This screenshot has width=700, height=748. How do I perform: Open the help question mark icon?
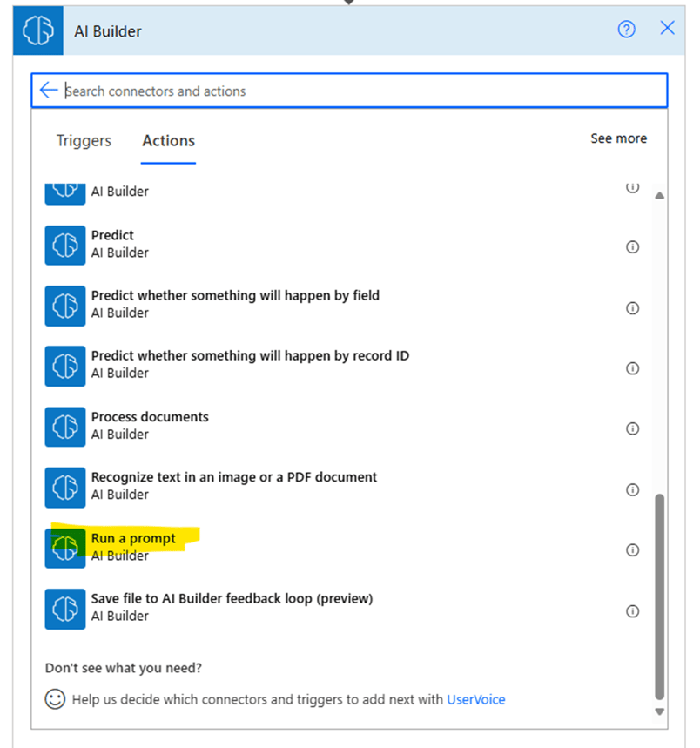[x=626, y=29]
